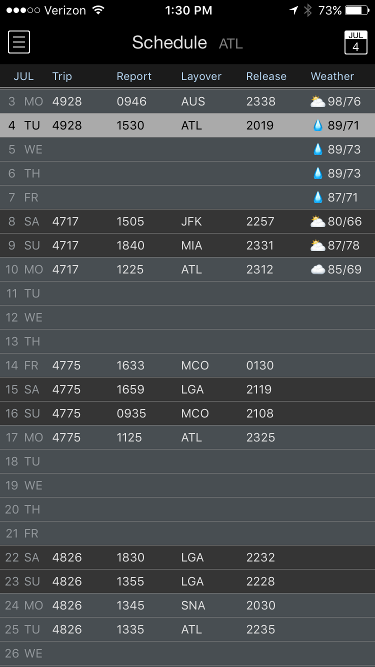The image size is (375, 667).
Task: Tap the rain drop icon for July 4
Action: coord(318,125)
